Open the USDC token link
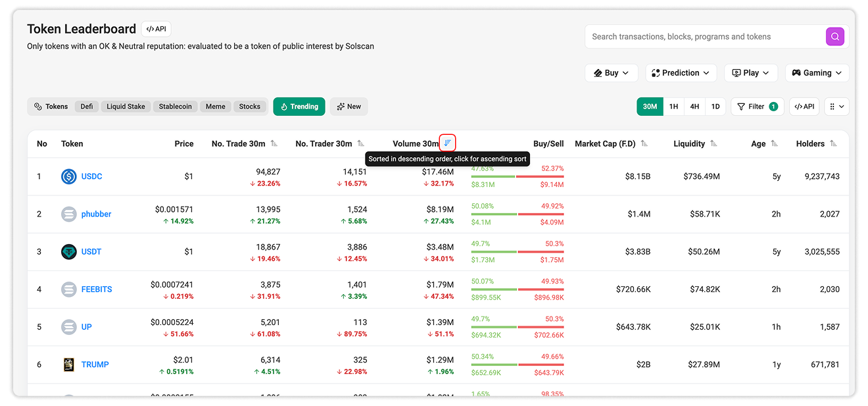Screen dimensions: 868x406 point(92,176)
